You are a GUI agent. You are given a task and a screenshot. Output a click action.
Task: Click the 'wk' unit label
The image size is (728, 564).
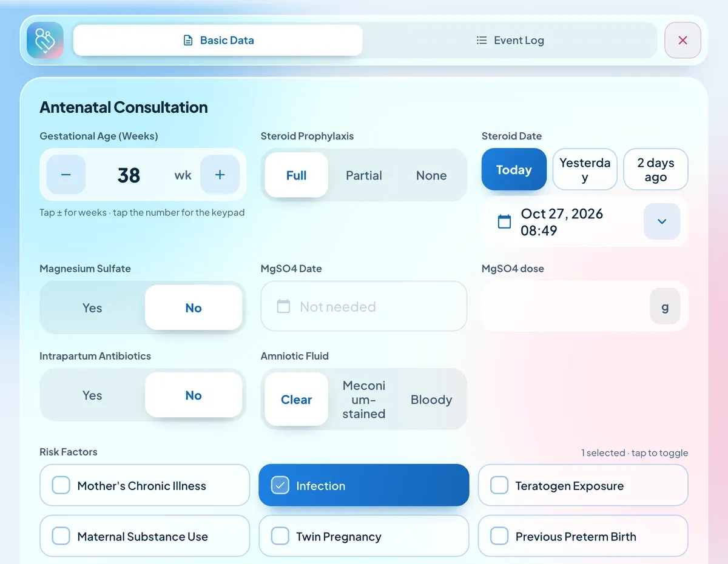[183, 175]
